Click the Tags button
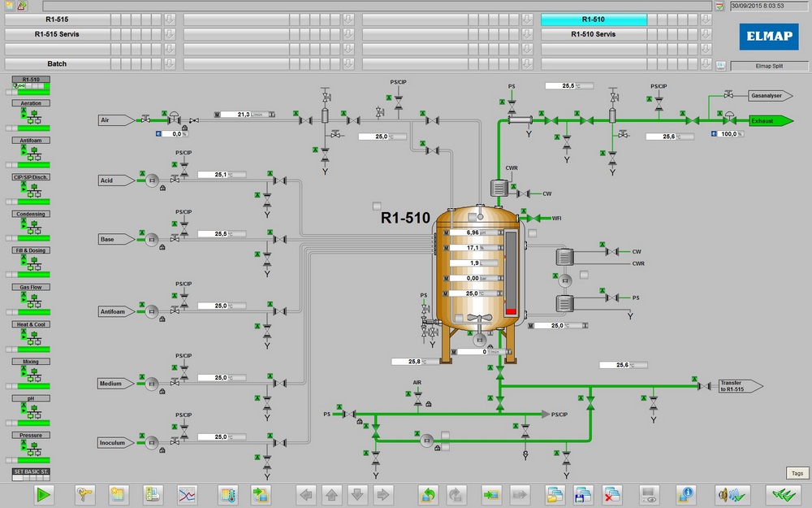 (797, 473)
